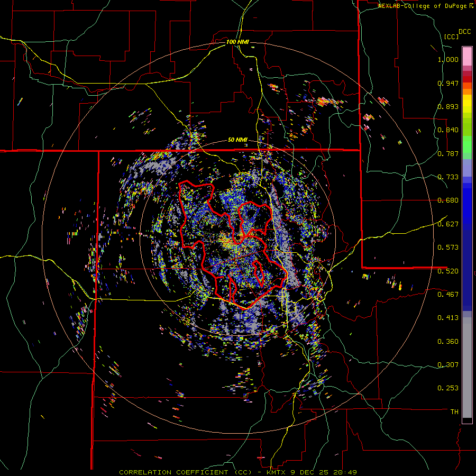Pick the gray segment of the color scale
Screen dimensions: 476x476
(467, 368)
